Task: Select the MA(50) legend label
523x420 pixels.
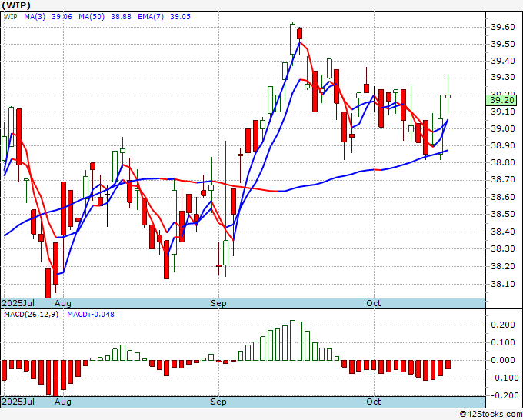Action: pyautogui.click(x=92, y=17)
